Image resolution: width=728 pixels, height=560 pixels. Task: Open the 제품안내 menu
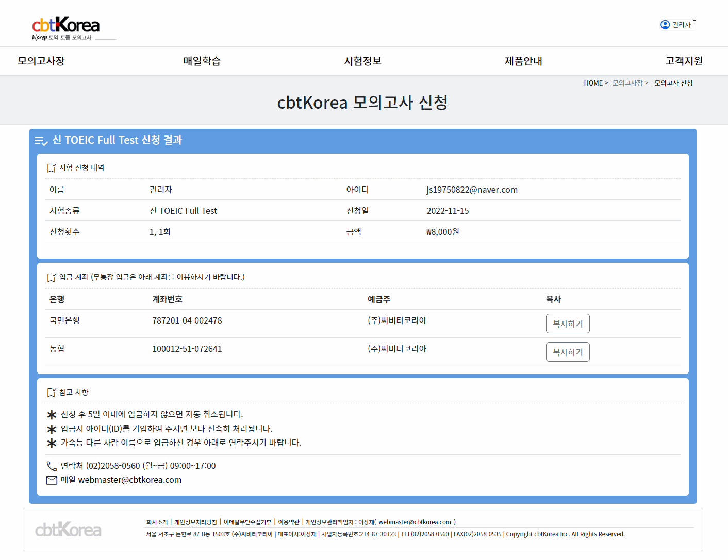[523, 61]
